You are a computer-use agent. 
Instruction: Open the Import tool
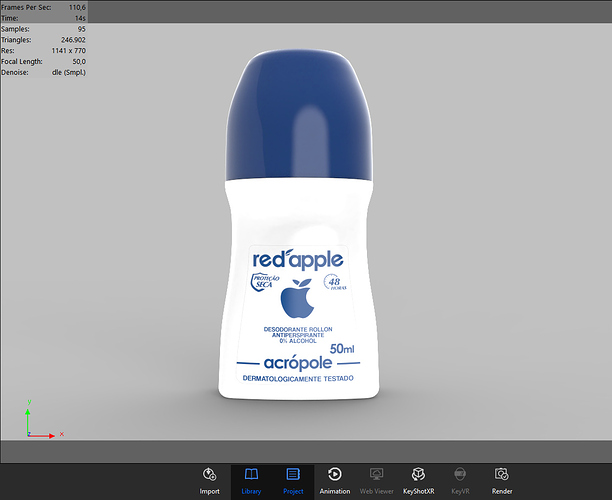(210, 481)
